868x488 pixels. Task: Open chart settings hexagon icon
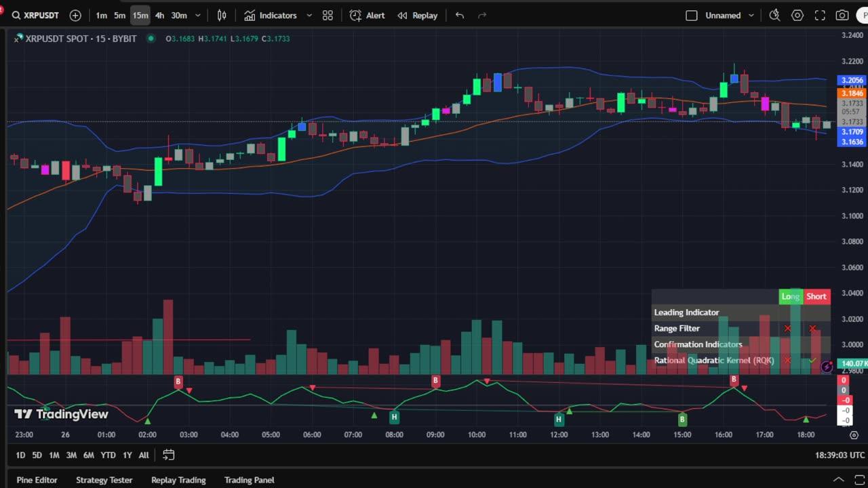pos(797,15)
